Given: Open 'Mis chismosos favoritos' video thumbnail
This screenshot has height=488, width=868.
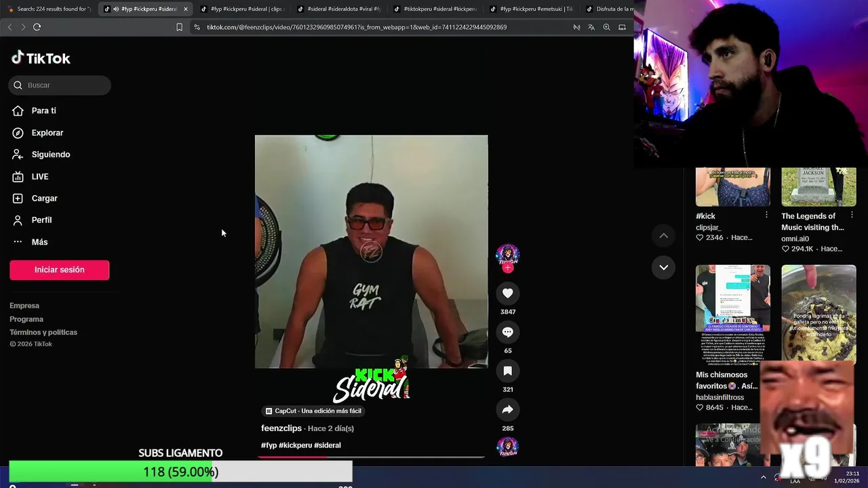Looking at the screenshot, I should [x=733, y=314].
